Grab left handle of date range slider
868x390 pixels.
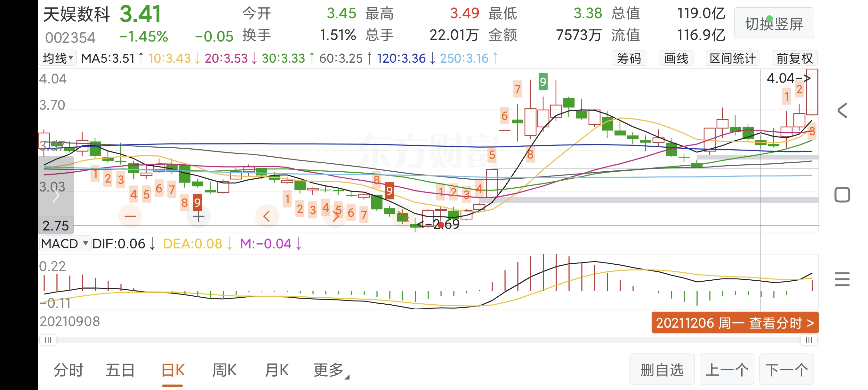tap(48, 340)
